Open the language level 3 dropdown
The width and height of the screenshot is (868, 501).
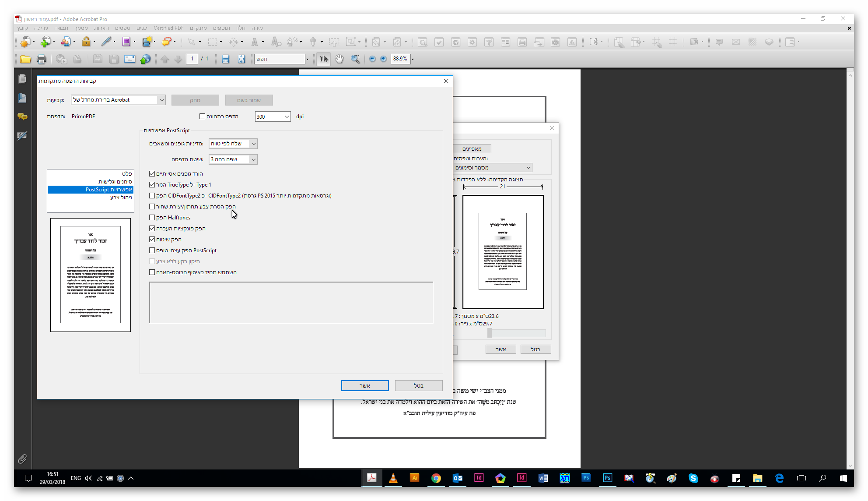pyautogui.click(x=253, y=159)
